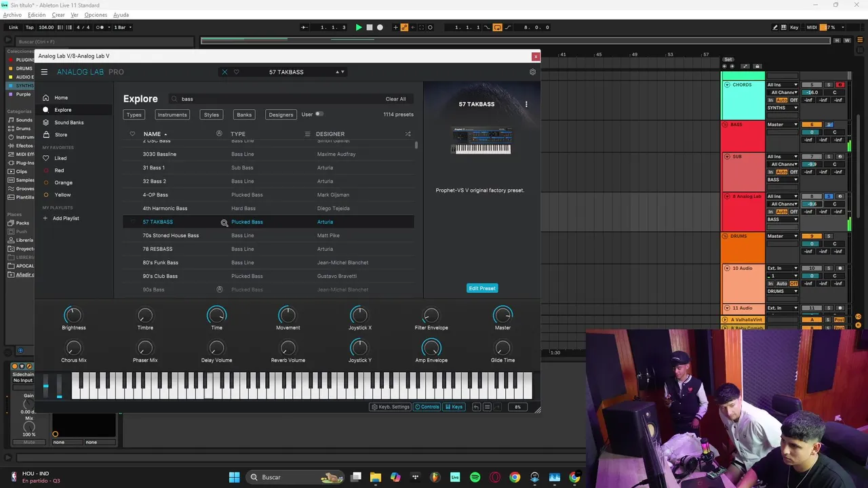
Task: Open Keyb. Settings
Action: (391, 407)
